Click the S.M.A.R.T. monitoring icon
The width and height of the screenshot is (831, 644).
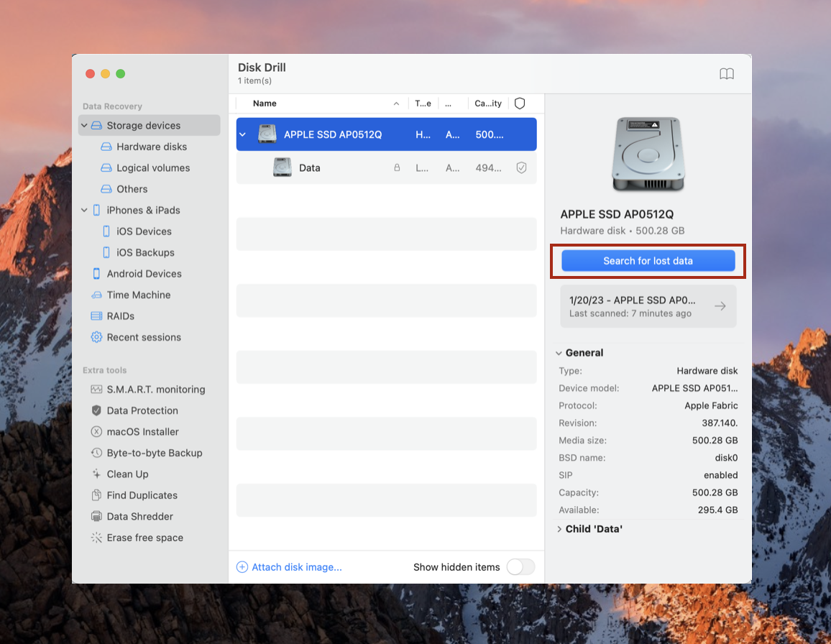click(96, 390)
